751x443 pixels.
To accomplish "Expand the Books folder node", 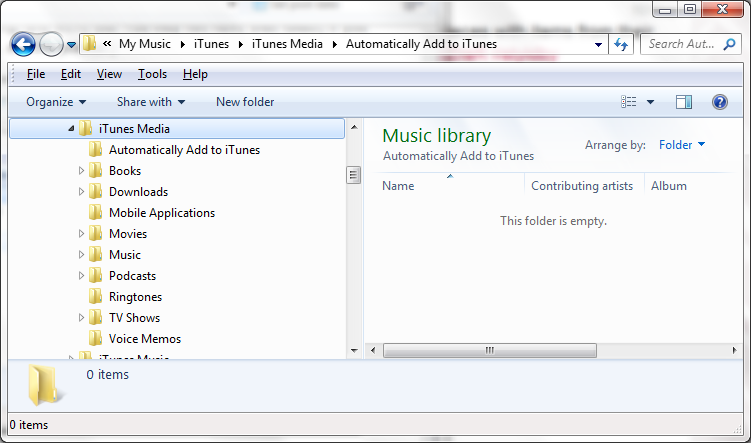I will tap(81, 170).
